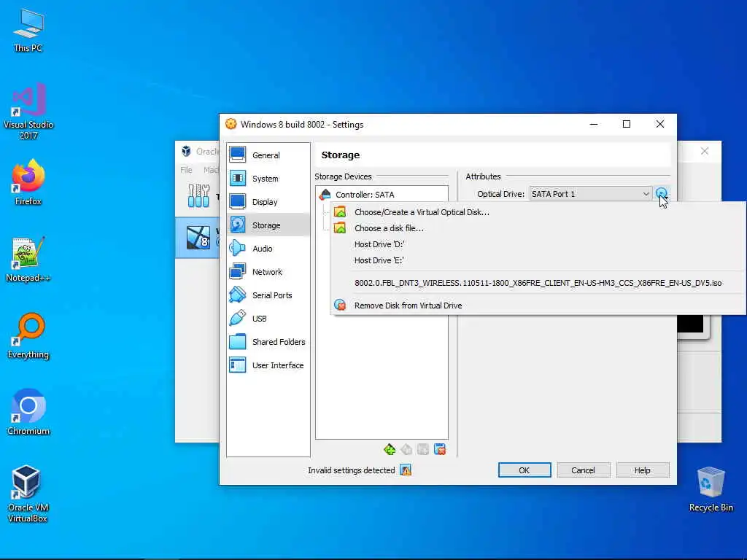Open the User Interface settings category
Image resolution: width=747 pixels, height=560 pixels.
tap(268, 365)
